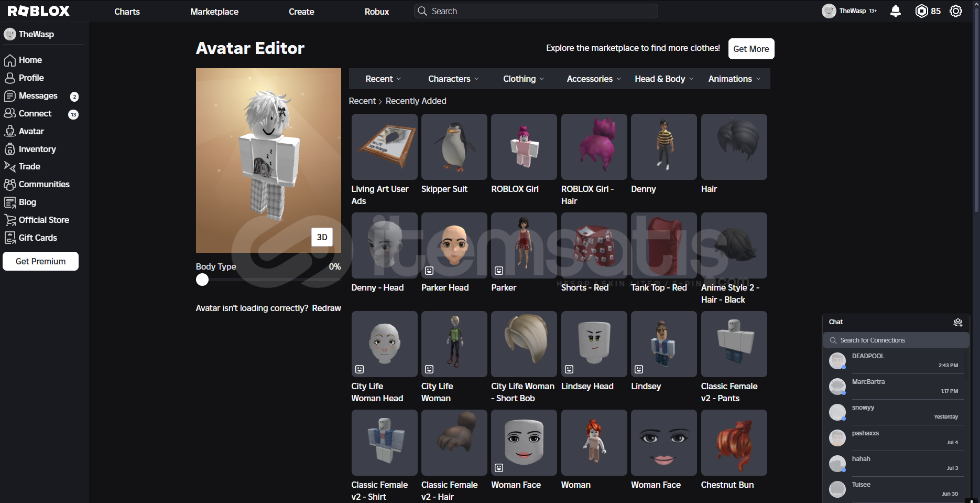Select Anime Style 2 - Hair - Black
980x503 pixels.
[x=734, y=259]
